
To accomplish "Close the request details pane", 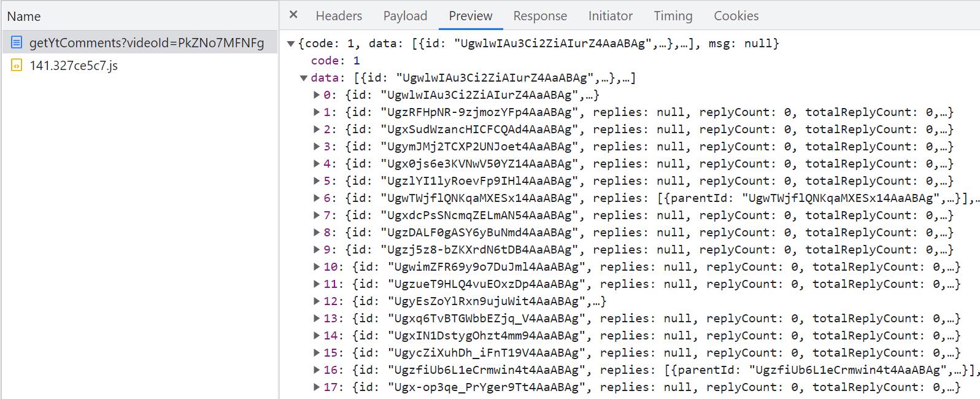I will 293,15.
